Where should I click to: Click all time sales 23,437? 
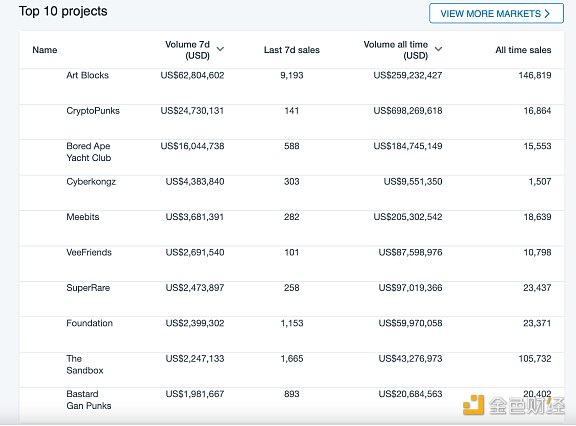point(537,288)
